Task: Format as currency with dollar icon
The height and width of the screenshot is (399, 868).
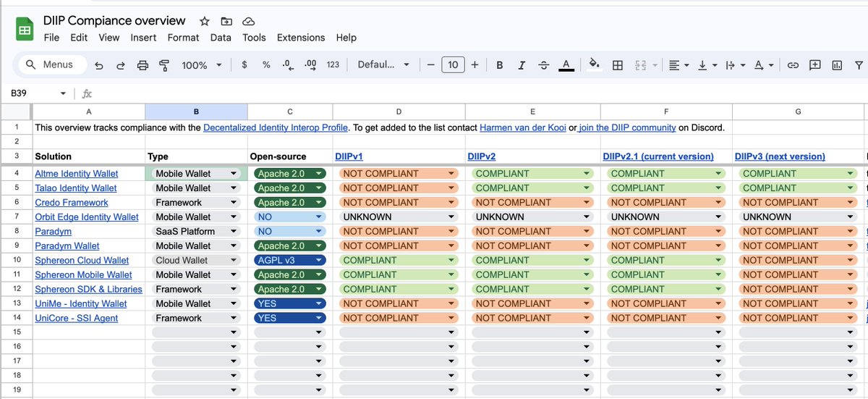Action: tap(244, 65)
